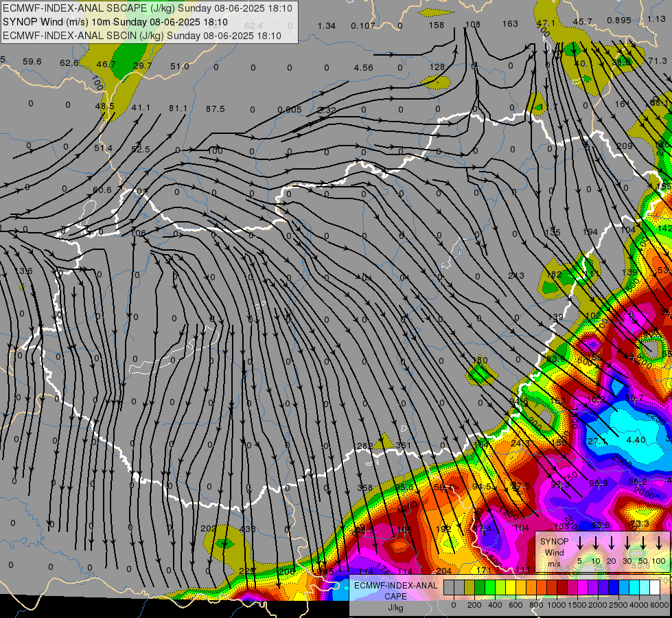The image size is (672, 618).
Task: Click the '41.1' grid value on the map
Action: click(x=141, y=108)
